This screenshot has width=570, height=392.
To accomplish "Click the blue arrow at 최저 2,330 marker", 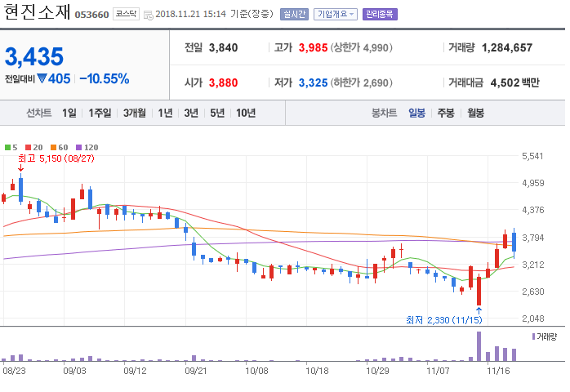I will point(479,310).
